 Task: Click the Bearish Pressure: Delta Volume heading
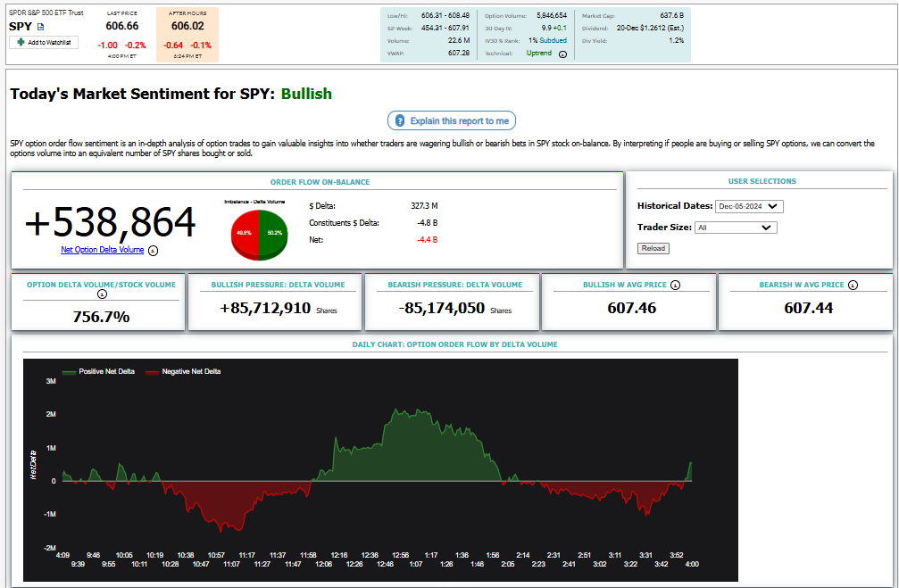(x=455, y=285)
